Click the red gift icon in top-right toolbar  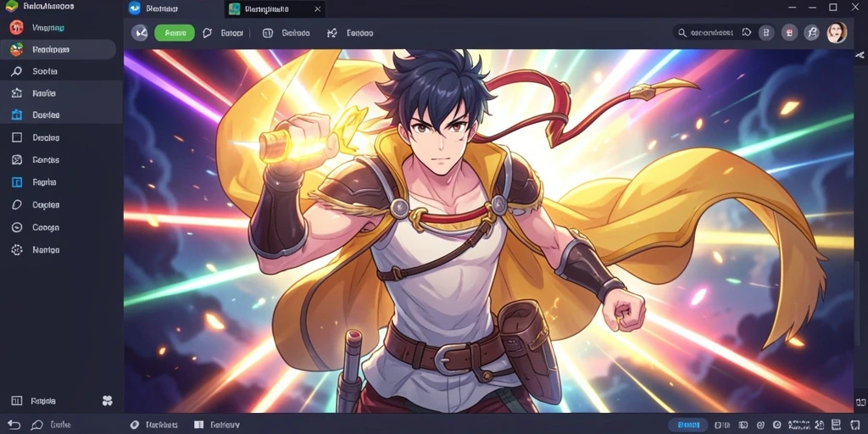(789, 33)
